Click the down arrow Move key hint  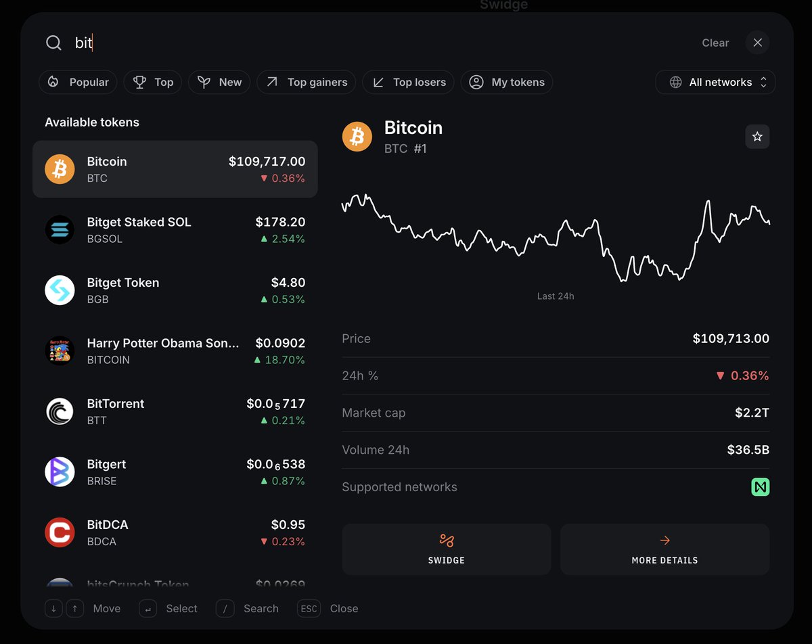point(54,609)
